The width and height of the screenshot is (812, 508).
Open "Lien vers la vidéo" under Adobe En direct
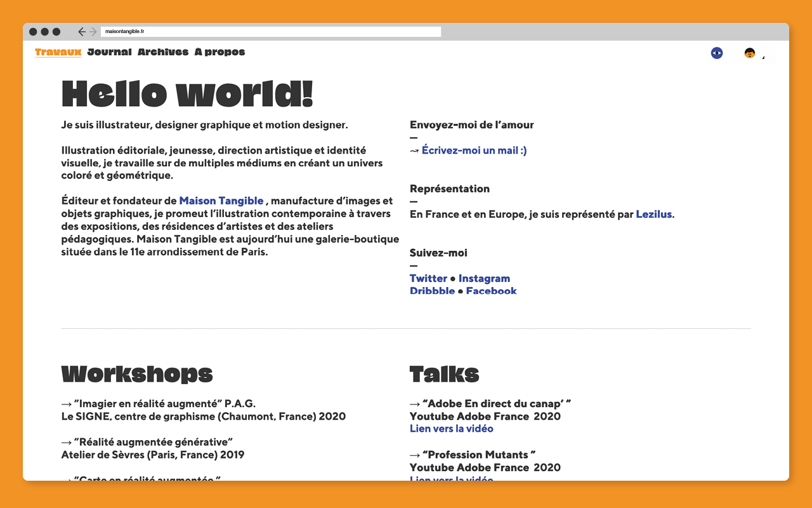(451, 429)
